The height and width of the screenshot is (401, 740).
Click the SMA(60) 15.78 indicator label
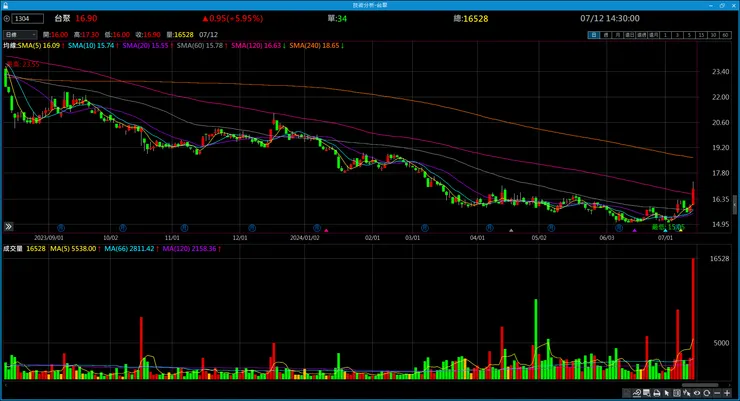[202, 46]
